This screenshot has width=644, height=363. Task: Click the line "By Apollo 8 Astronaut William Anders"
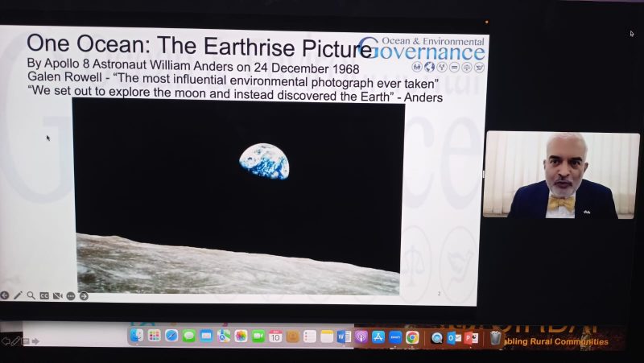[x=193, y=65]
